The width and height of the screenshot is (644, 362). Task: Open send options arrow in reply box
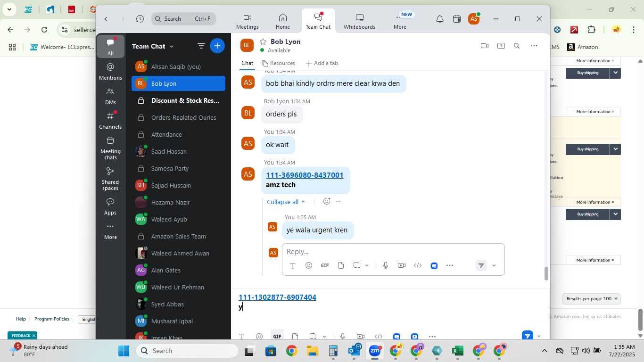[x=494, y=265]
